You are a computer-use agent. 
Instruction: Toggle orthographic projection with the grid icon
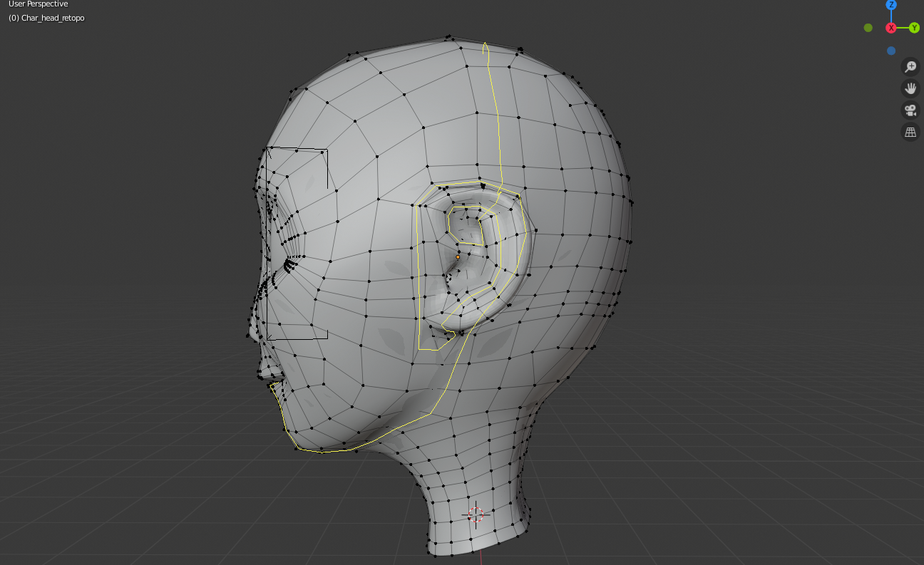(910, 133)
